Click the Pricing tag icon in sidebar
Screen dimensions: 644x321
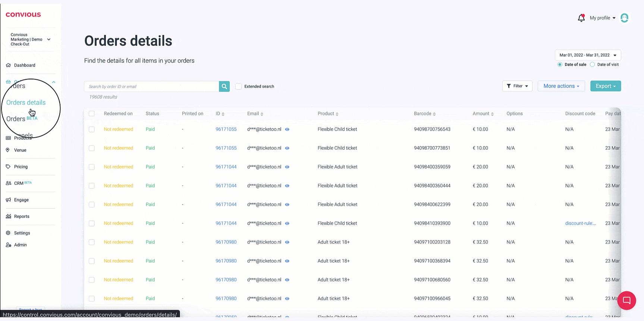(8, 167)
